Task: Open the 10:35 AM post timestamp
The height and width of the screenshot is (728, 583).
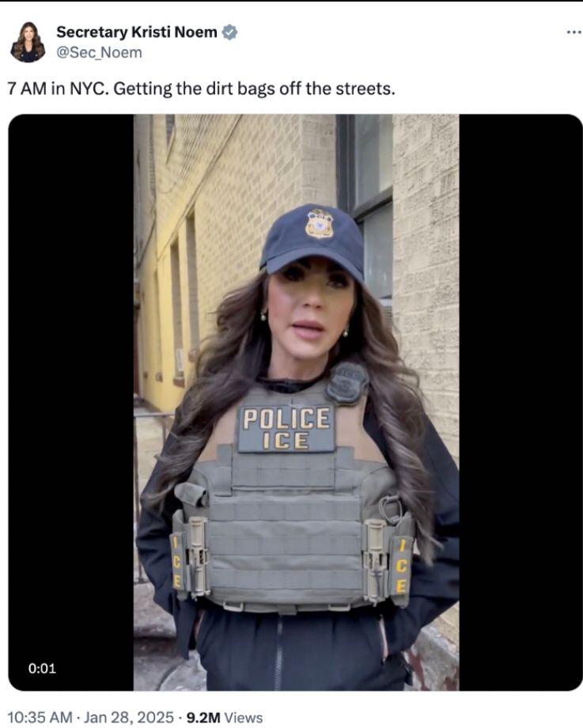Action: point(40,717)
